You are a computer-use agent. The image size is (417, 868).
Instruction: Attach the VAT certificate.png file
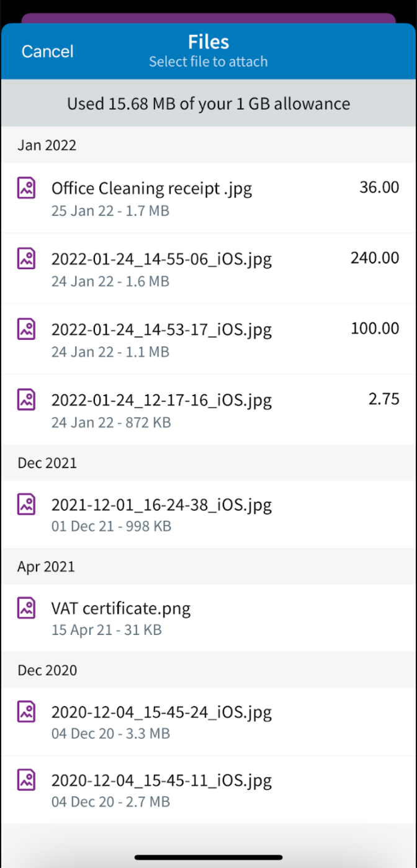point(122,608)
